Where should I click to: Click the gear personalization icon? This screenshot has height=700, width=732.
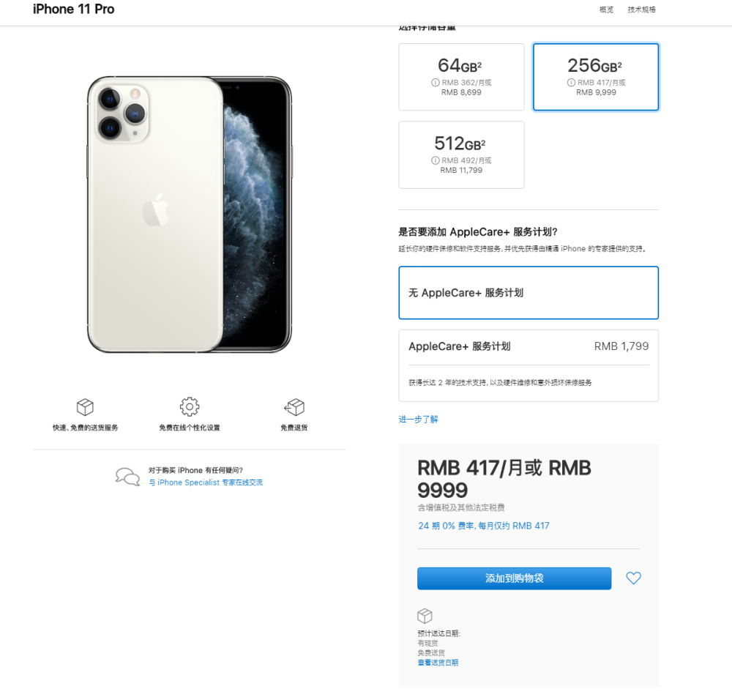[x=190, y=406]
